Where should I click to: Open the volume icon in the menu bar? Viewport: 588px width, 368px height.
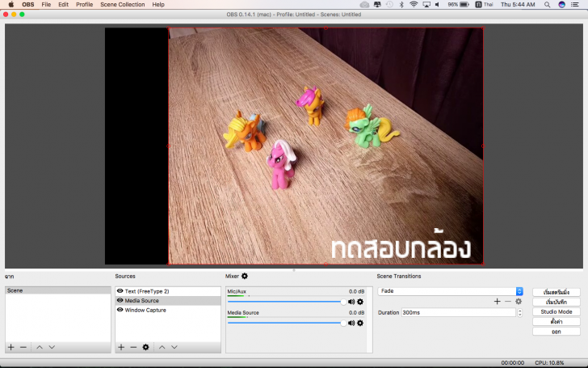point(437,5)
